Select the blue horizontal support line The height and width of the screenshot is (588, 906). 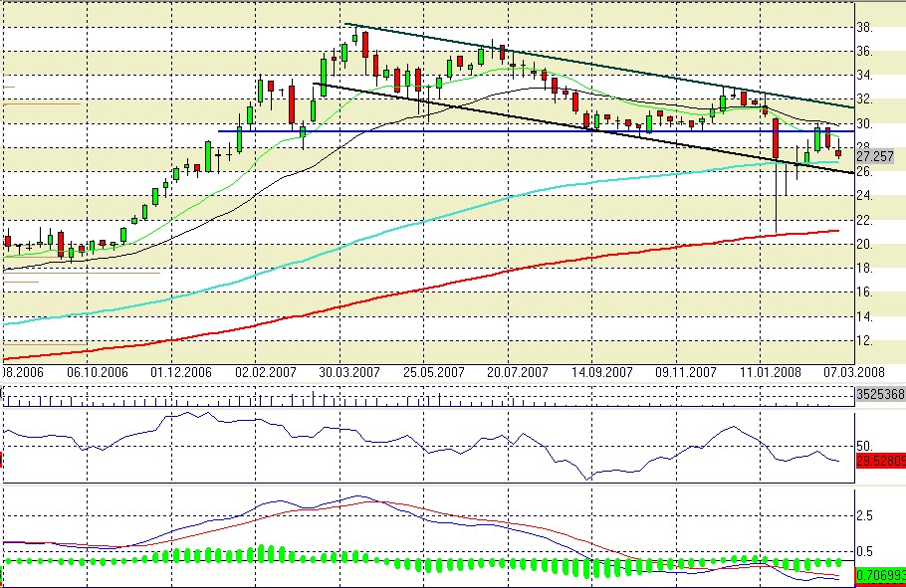pyautogui.click(x=537, y=131)
